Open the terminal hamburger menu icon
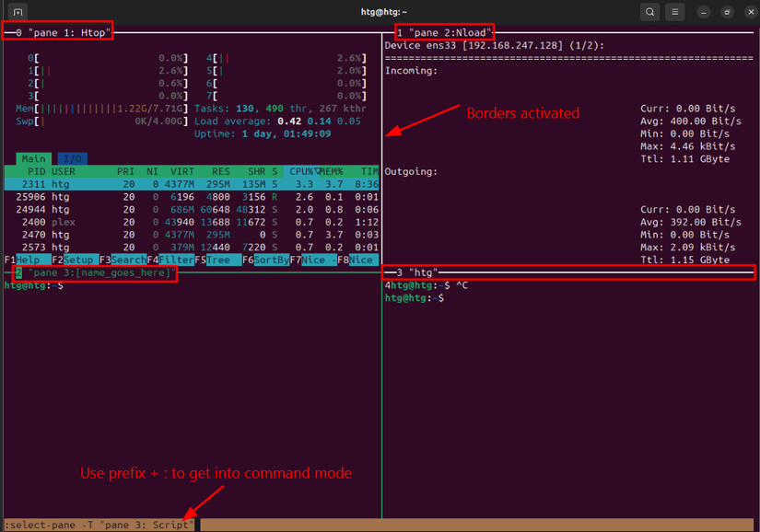This screenshot has width=760, height=532. coord(675,13)
